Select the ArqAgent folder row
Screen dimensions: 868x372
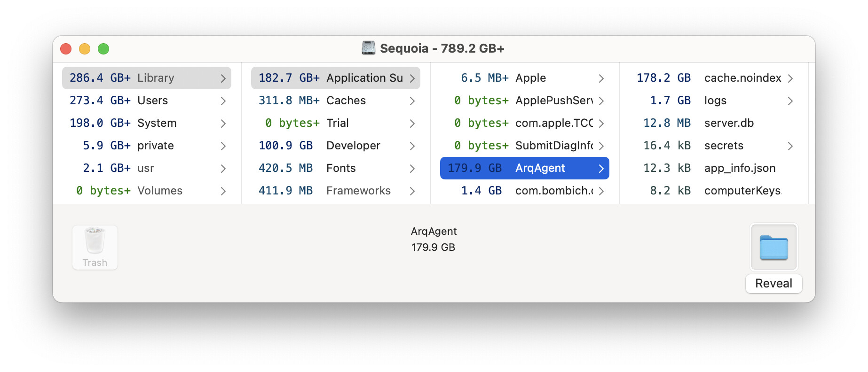[x=524, y=168]
